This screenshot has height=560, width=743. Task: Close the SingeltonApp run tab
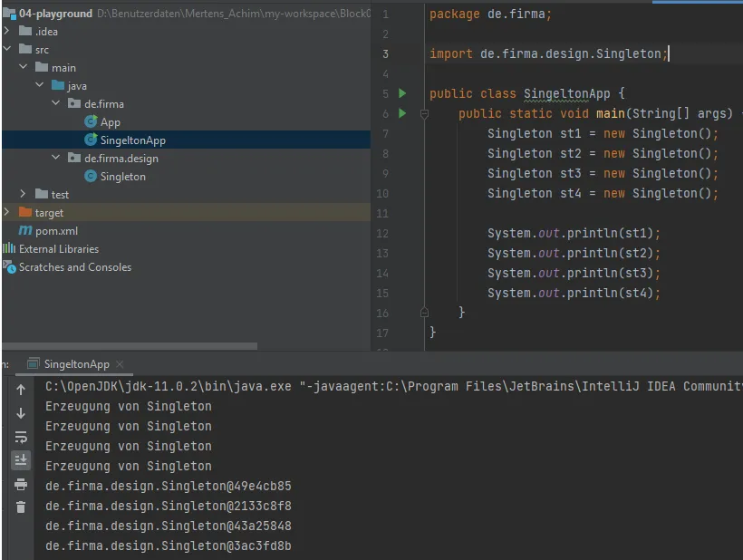tap(120, 364)
